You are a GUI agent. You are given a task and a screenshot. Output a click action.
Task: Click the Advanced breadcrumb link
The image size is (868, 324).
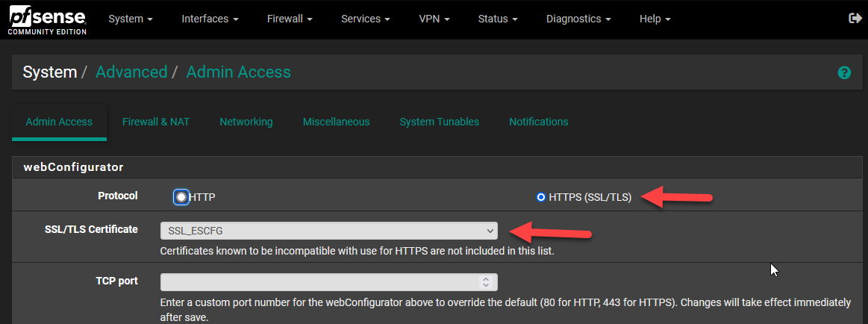point(131,72)
